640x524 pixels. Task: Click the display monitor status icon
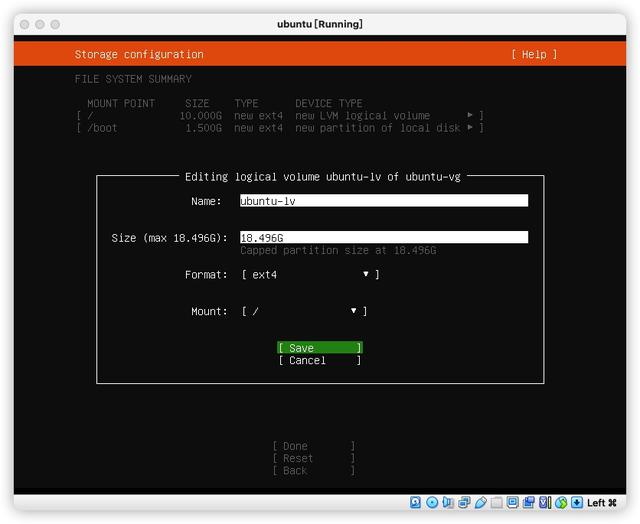pyautogui.click(x=512, y=502)
